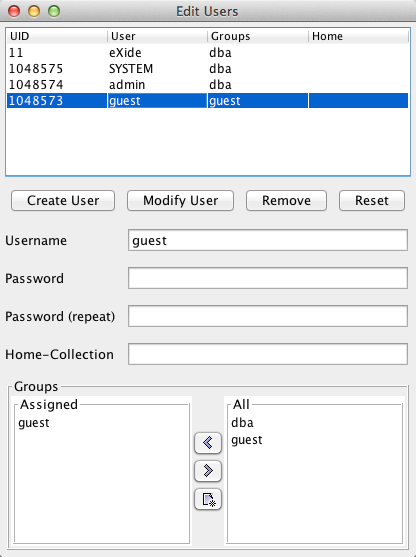Click the Groups column header
This screenshot has width=416, height=557.
[258, 36]
